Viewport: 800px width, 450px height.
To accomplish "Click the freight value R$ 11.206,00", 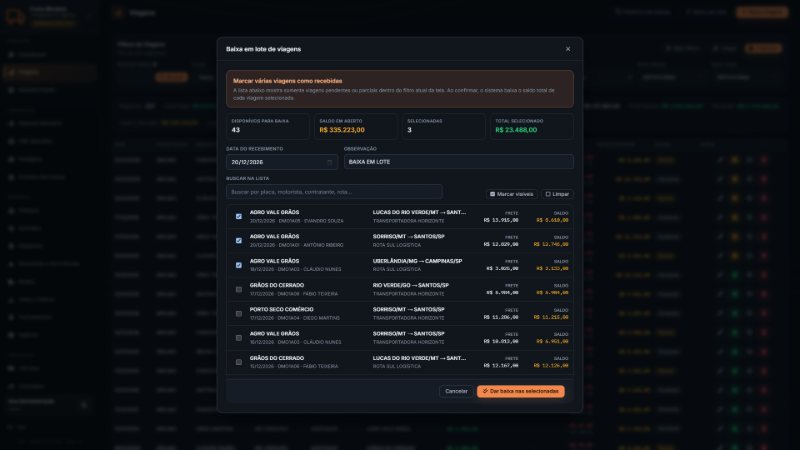I will (501, 317).
